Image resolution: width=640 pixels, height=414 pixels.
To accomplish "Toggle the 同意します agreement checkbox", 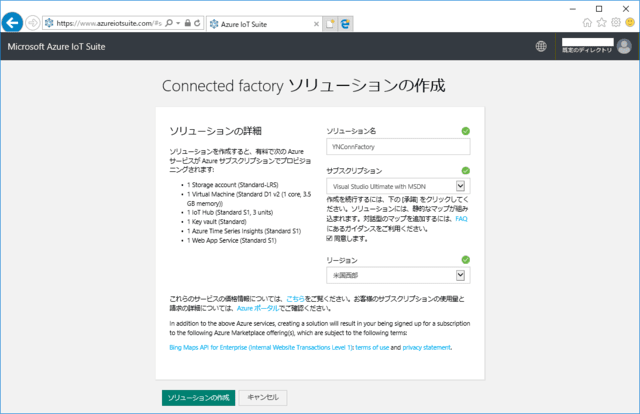I will pos(329,238).
